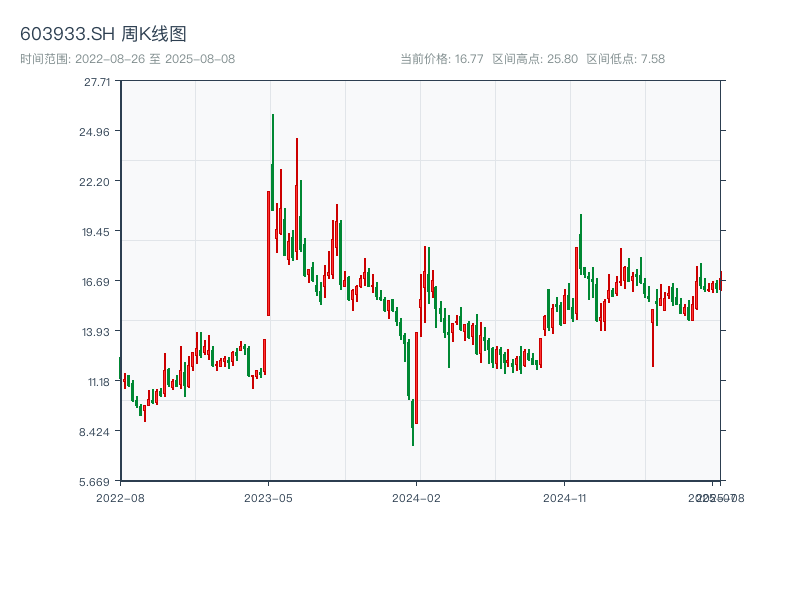This screenshot has width=800, height=600.
Task: Click the y-axis label 13.93
Action: click(x=96, y=332)
